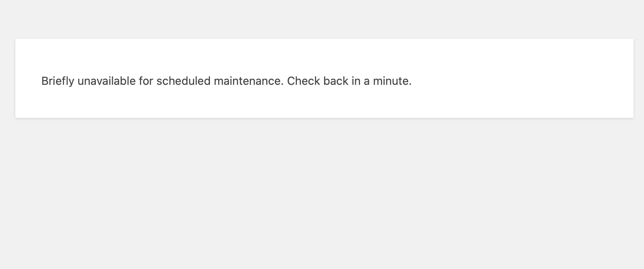Click white card padding left of "Briefly"
The height and width of the screenshot is (269, 644).
point(28,81)
